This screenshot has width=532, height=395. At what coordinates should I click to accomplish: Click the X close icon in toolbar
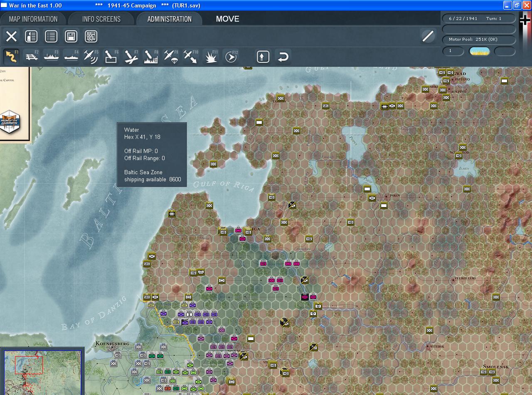[11, 36]
